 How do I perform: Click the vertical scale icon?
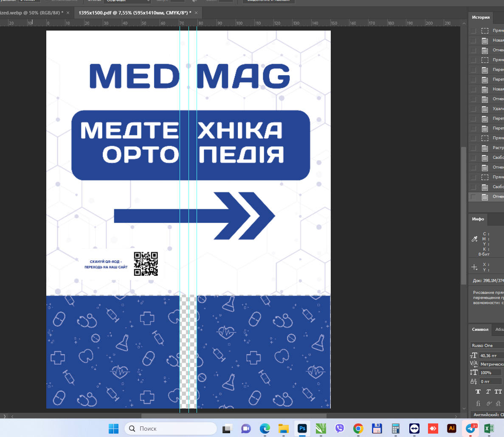click(x=473, y=372)
